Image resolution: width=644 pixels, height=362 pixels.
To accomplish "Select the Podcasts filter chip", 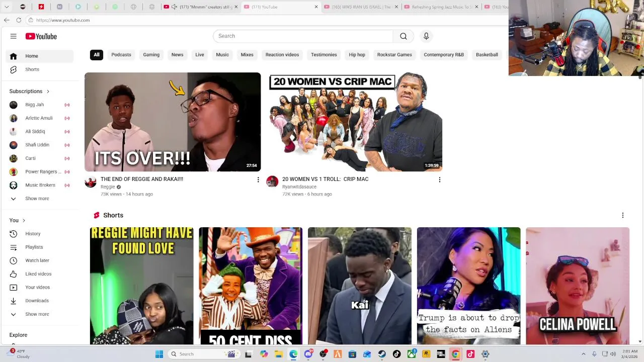I will click(121, 55).
